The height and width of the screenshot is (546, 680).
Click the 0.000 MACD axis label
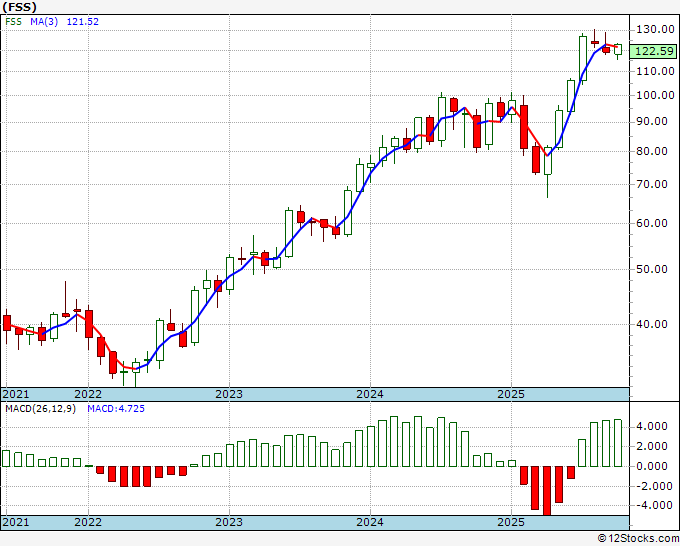(x=652, y=466)
